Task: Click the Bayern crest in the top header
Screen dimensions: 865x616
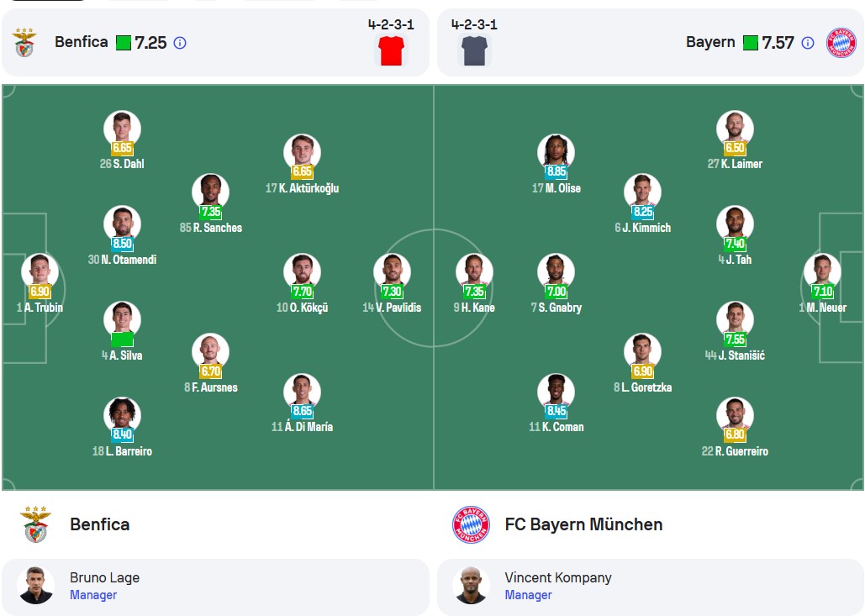Action: [841, 43]
